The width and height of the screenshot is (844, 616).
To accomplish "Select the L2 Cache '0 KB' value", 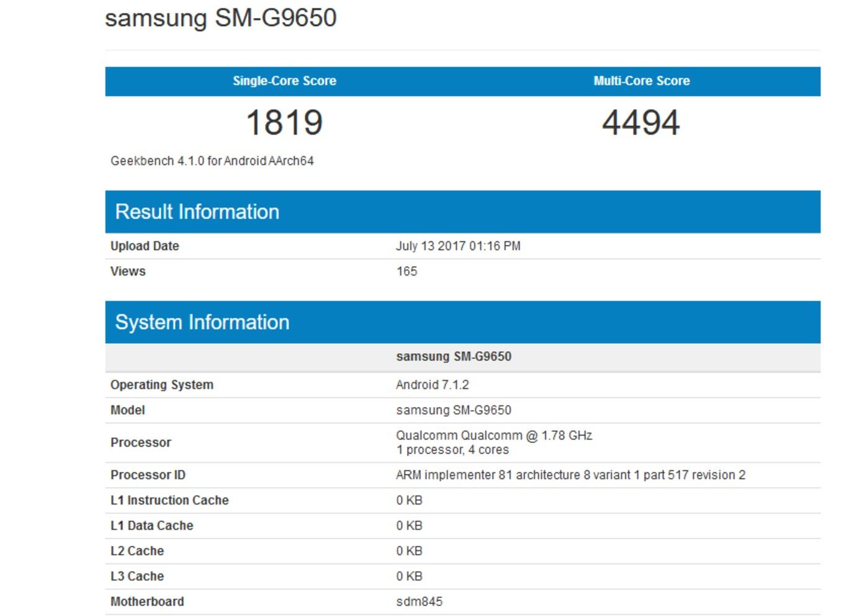I will click(x=409, y=551).
